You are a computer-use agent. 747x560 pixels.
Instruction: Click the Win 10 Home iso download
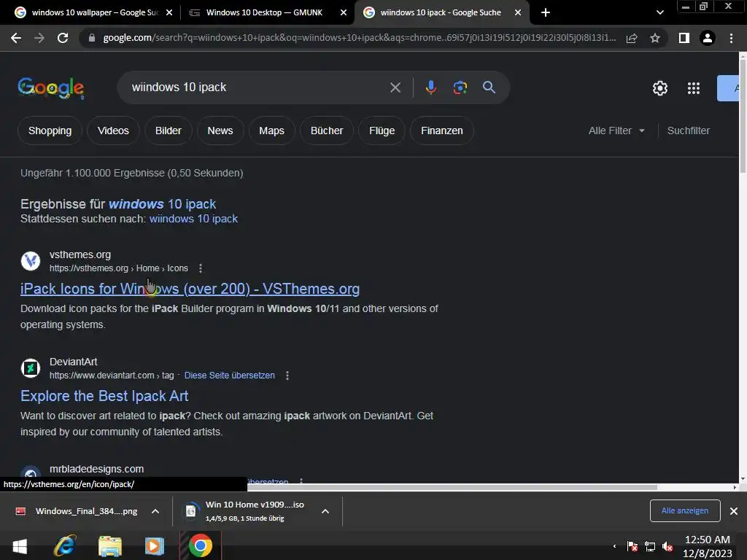point(245,511)
